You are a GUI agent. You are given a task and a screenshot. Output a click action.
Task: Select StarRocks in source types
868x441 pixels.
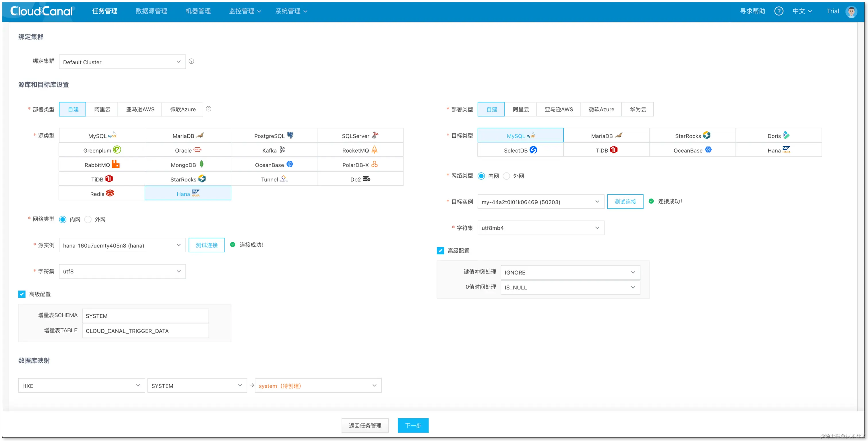pos(188,179)
